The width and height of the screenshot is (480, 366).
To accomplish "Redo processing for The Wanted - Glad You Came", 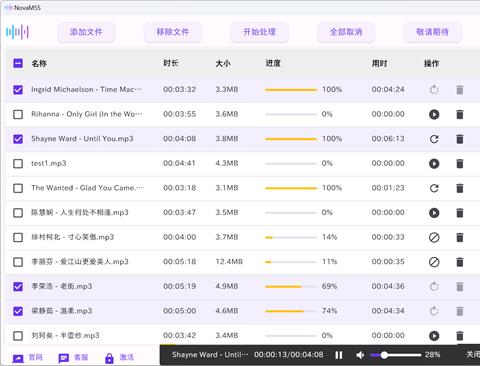I will pyautogui.click(x=434, y=188).
